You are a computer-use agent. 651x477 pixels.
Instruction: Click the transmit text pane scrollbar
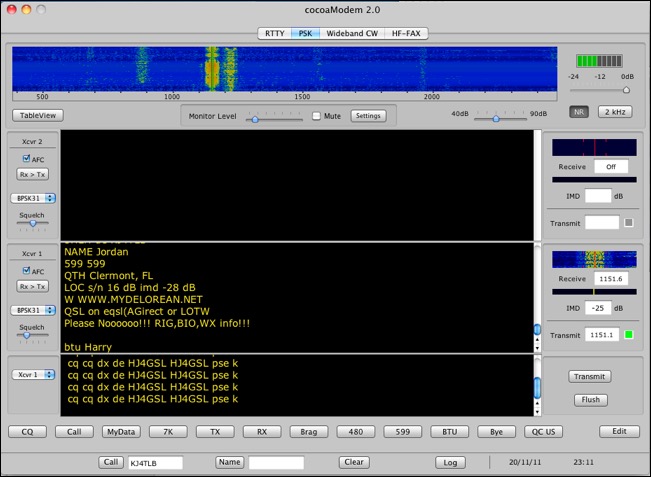[537, 386]
